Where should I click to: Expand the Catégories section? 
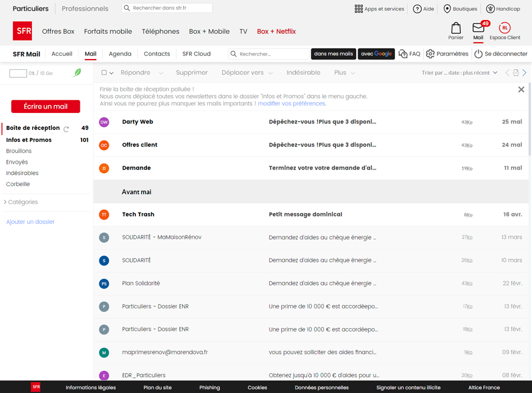click(x=21, y=202)
